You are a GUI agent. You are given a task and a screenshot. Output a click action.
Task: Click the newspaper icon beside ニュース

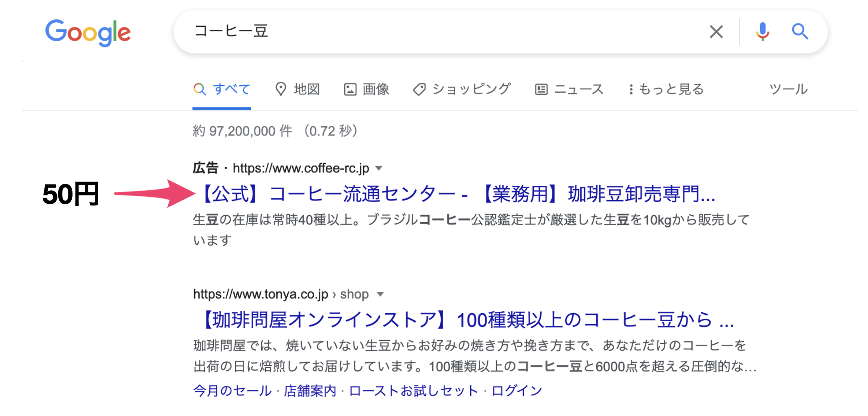541,89
